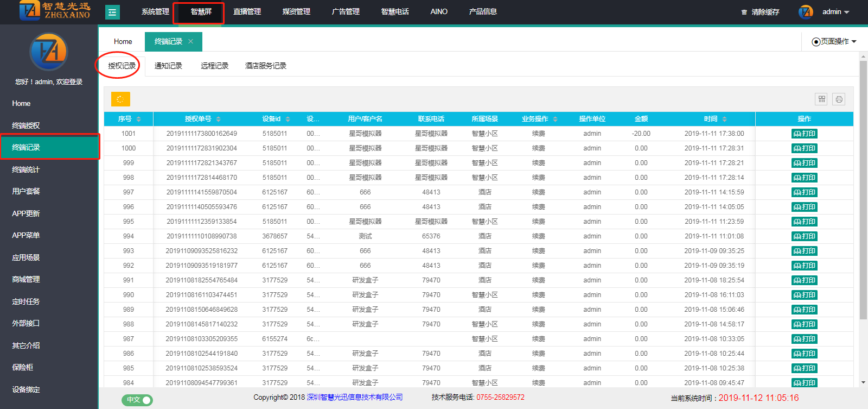Click the table print icon in the toolbar
Image resolution: width=868 pixels, height=409 pixels.
tap(839, 99)
